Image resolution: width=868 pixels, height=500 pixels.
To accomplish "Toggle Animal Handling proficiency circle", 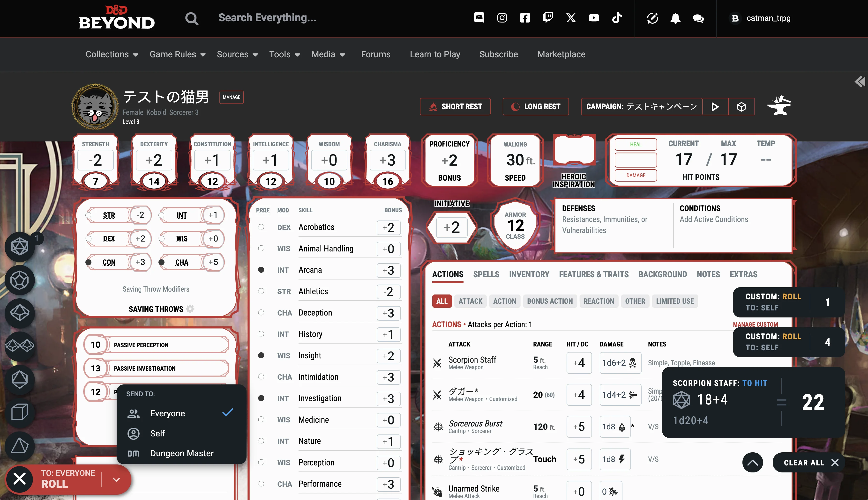I will pos(261,248).
